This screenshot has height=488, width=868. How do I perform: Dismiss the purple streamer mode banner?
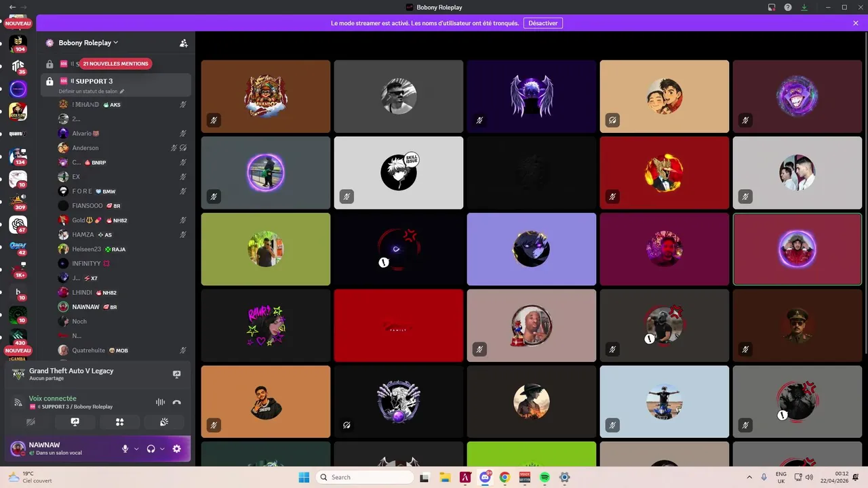[x=856, y=23]
